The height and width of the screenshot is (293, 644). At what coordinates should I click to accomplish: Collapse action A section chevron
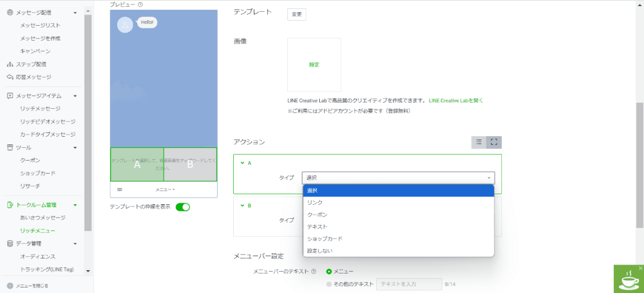[242, 163]
